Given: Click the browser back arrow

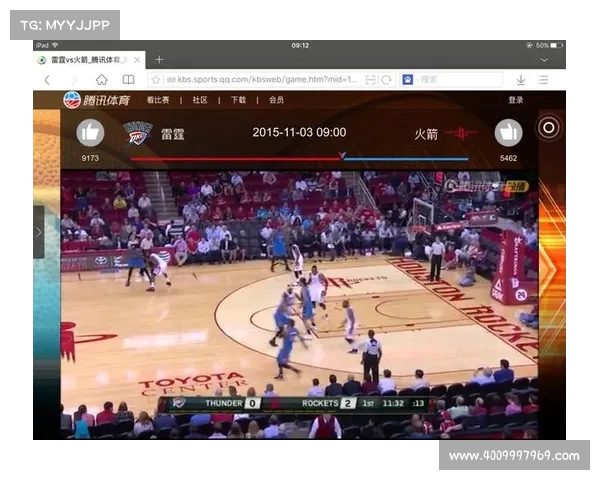Looking at the screenshot, I should [47, 79].
